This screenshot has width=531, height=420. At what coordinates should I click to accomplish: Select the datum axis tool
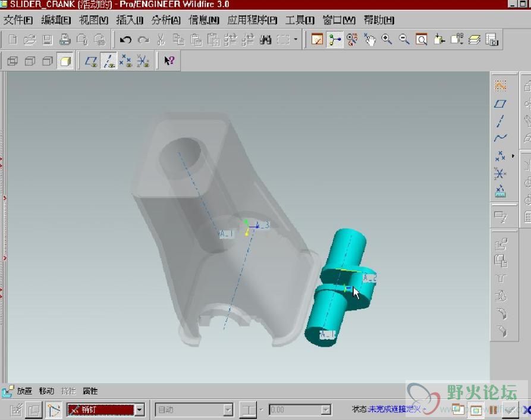[500, 121]
